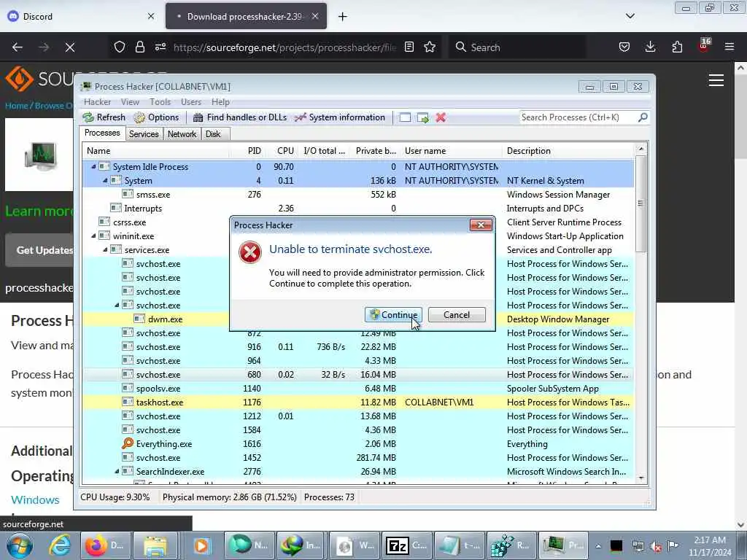This screenshot has width=747, height=560.
Task: Open Internet Explorer from the taskbar
Action: point(61,545)
